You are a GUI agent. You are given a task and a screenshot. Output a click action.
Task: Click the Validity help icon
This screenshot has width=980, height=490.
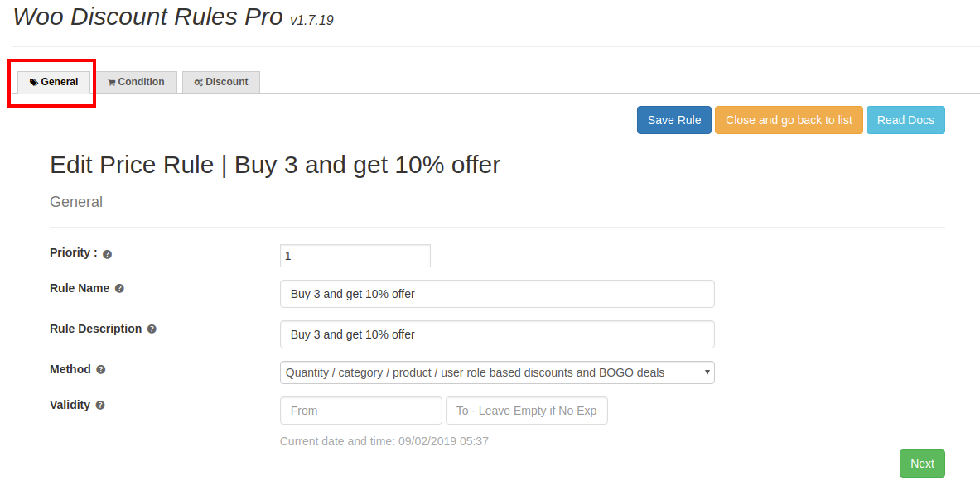click(x=100, y=406)
